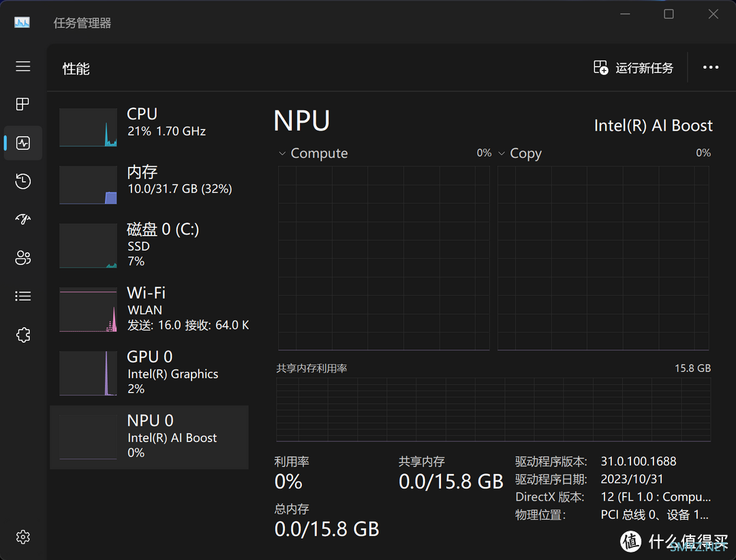Screen dimensions: 736x560
Task: Open the Users page icon
Action: pos(23,258)
